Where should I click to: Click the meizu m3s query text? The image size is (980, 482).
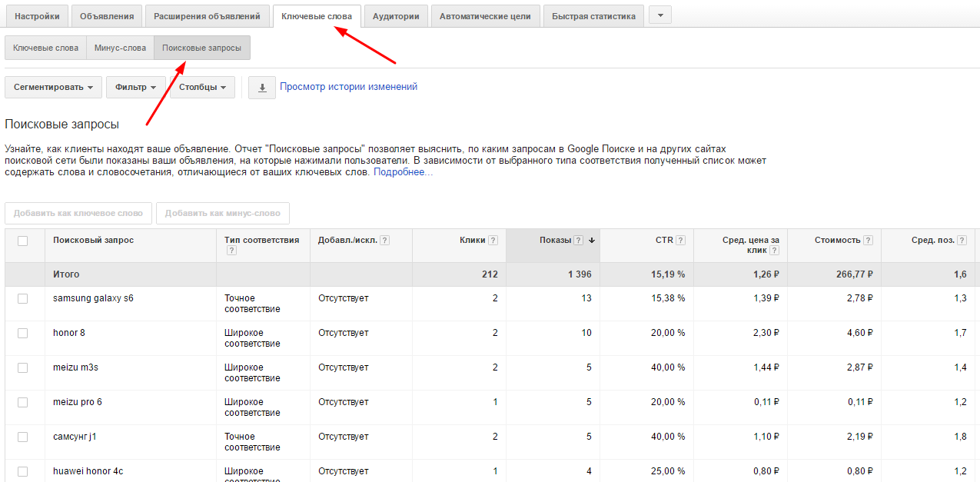[75, 367]
